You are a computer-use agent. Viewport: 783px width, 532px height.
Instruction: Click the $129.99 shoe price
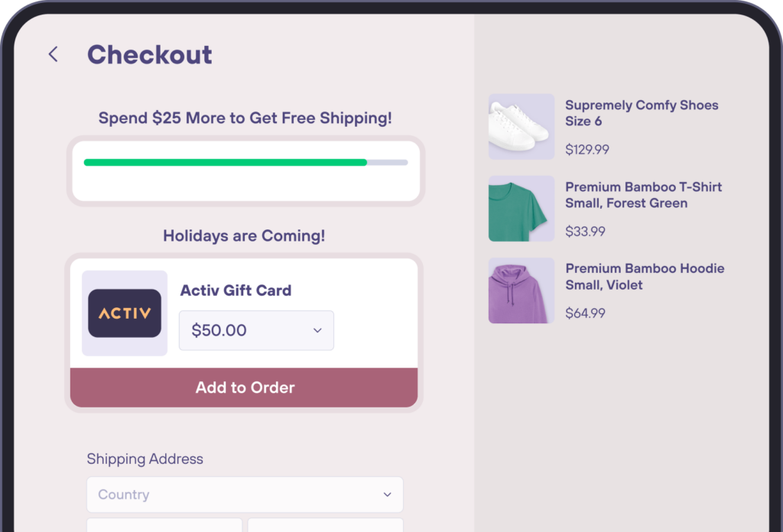click(586, 149)
